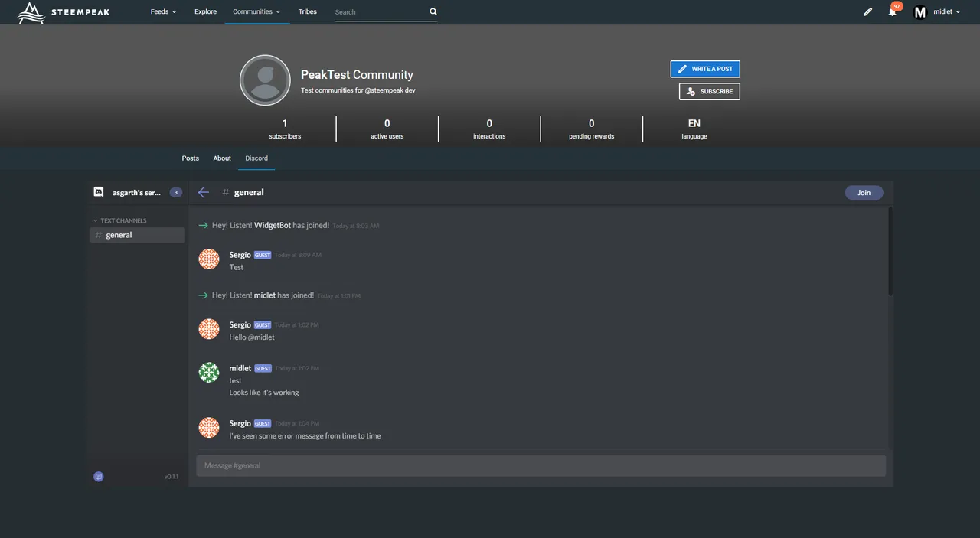Viewport: 980px width, 538px height.
Task: Click Sergio's avatar on the Test message
Action: 209,259
